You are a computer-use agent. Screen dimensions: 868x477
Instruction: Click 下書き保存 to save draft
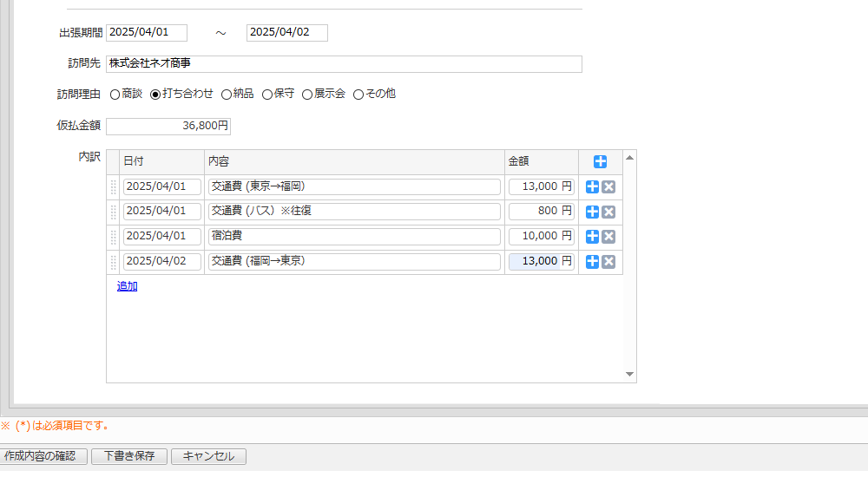(129, 456)
